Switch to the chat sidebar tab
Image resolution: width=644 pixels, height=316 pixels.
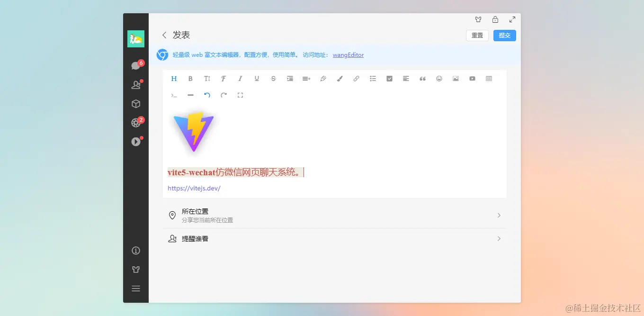[x=136, y=65]
